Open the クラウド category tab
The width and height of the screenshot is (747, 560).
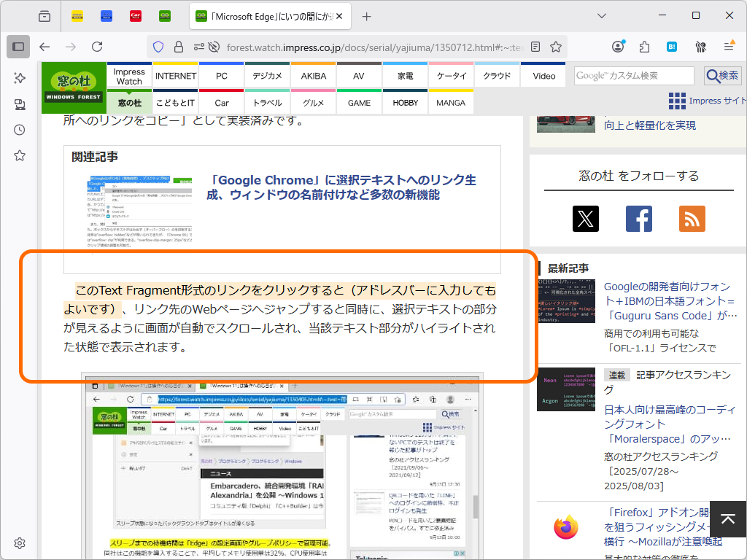pyautogui.click(x=497, y=75)
